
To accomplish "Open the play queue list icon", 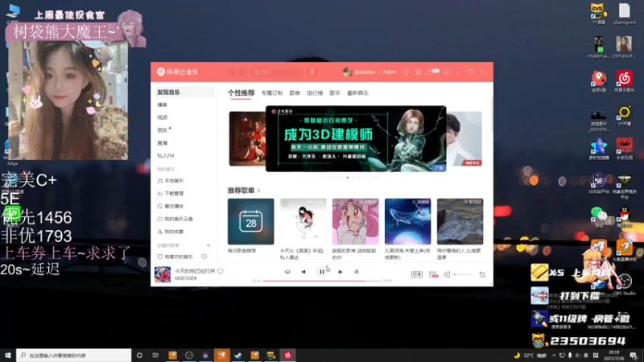I will pyautogui.click(x=482, y=274).
